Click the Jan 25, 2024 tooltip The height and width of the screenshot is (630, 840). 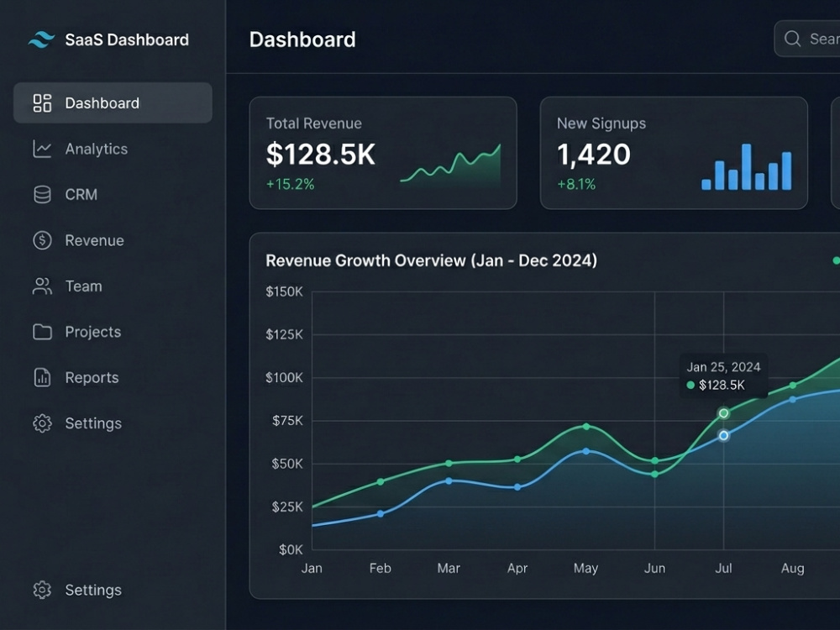coord(724,375)
